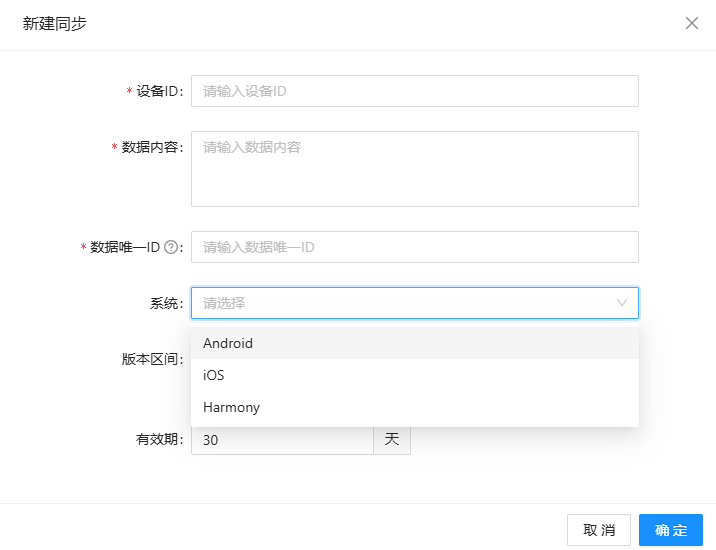Choose iOS in the dropdown list
716x550 pixels.
[415, 375]
